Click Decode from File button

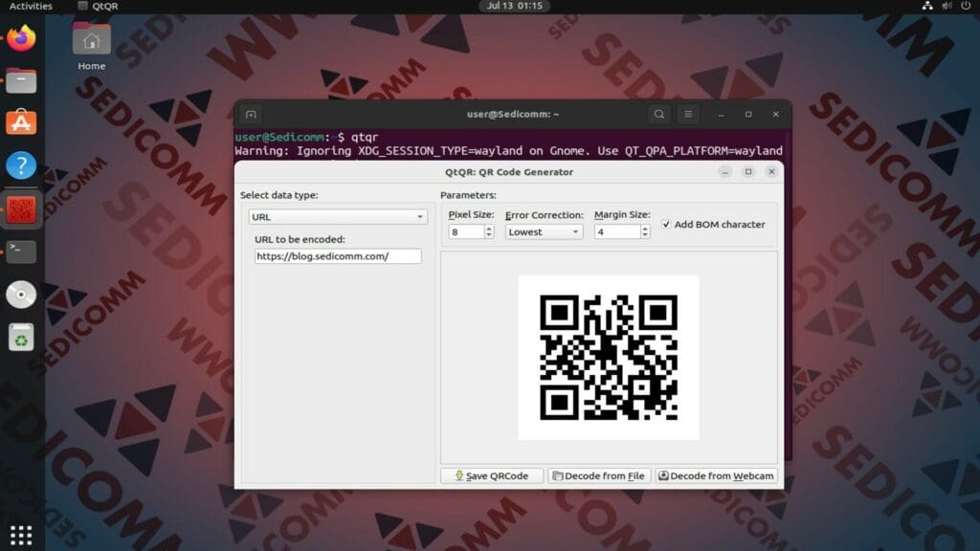click(599, 476)
